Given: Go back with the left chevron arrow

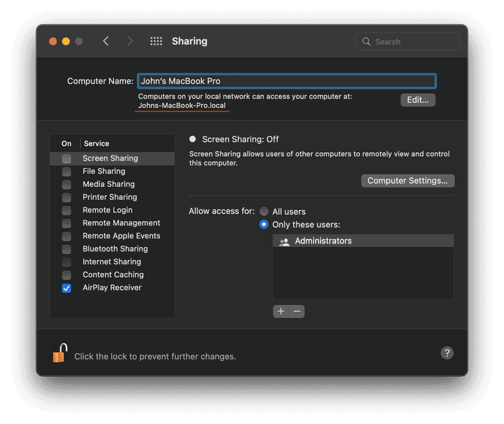Looking at the screenshot, I should 106,41.
